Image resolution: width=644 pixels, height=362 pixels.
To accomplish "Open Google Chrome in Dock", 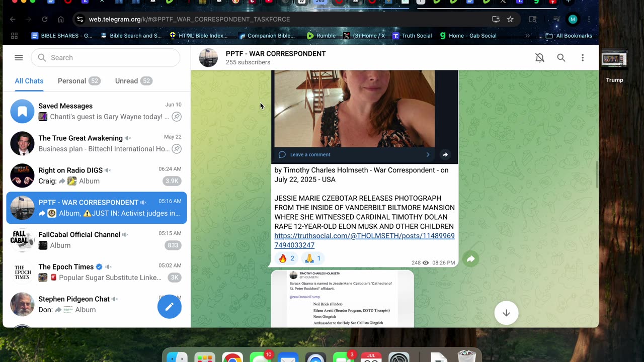I will click(232, 358).
